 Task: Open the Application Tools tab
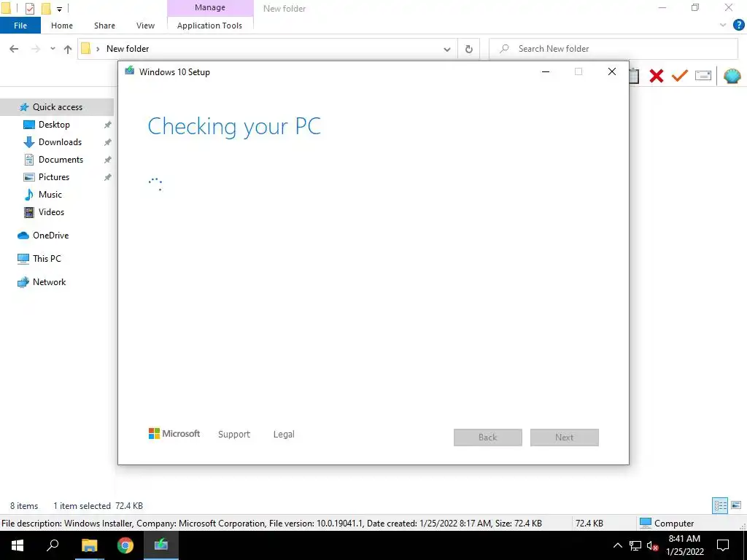(x=209, y=26)
